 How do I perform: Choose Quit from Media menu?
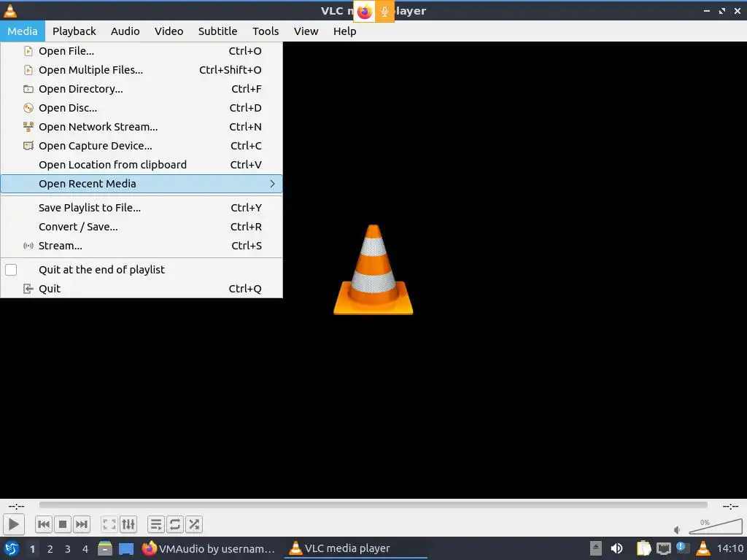142,289
